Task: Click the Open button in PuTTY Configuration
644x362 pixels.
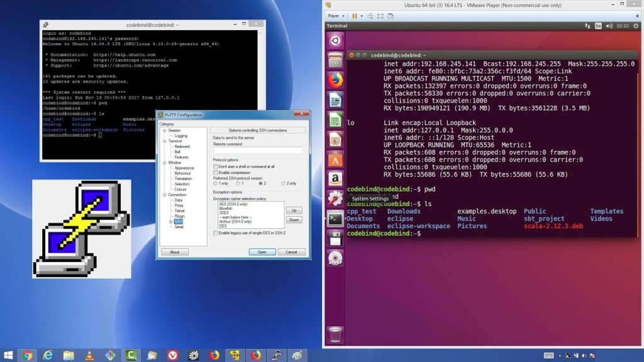Action: coord(262,252)
